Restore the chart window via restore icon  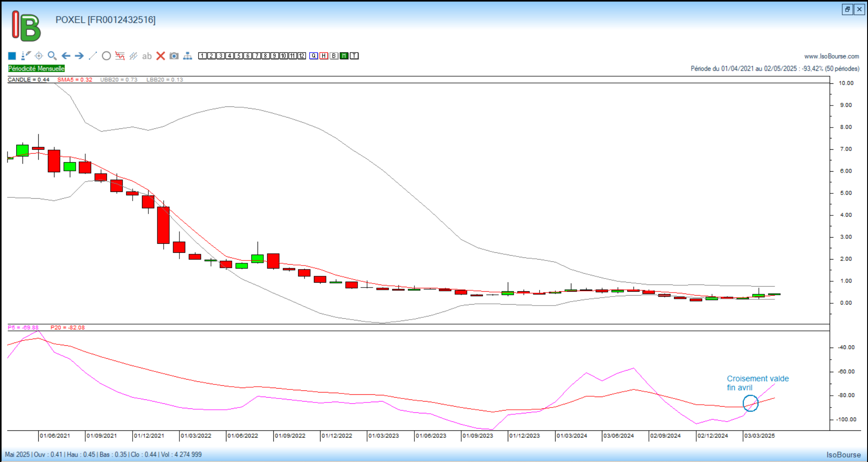pos(847,9)
